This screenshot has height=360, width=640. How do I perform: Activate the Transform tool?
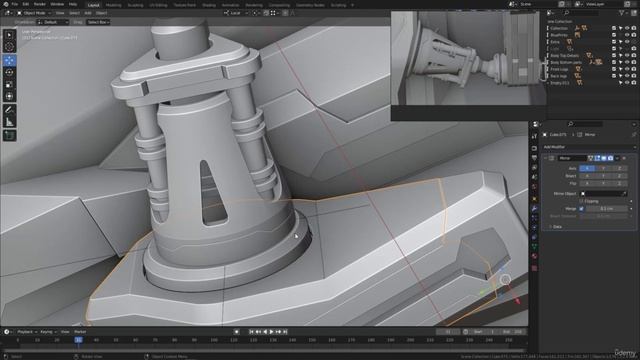(x=9, y=96)
